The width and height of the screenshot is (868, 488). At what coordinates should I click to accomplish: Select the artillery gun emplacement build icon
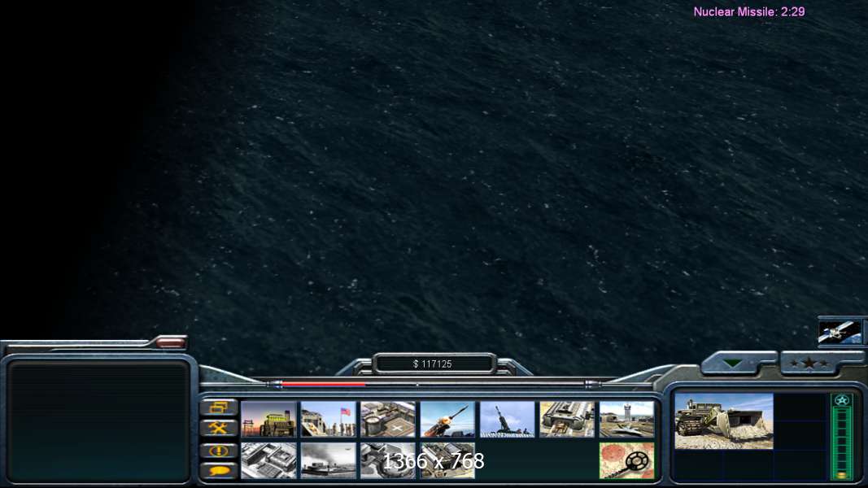pyautogui.click(x=507, y=420)
